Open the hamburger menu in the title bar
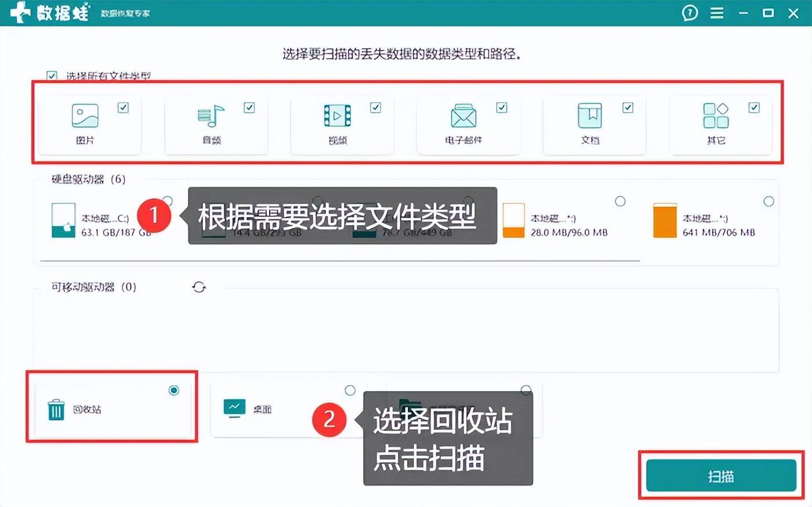Viewport: 812px width, 507px height. [716, 12]
